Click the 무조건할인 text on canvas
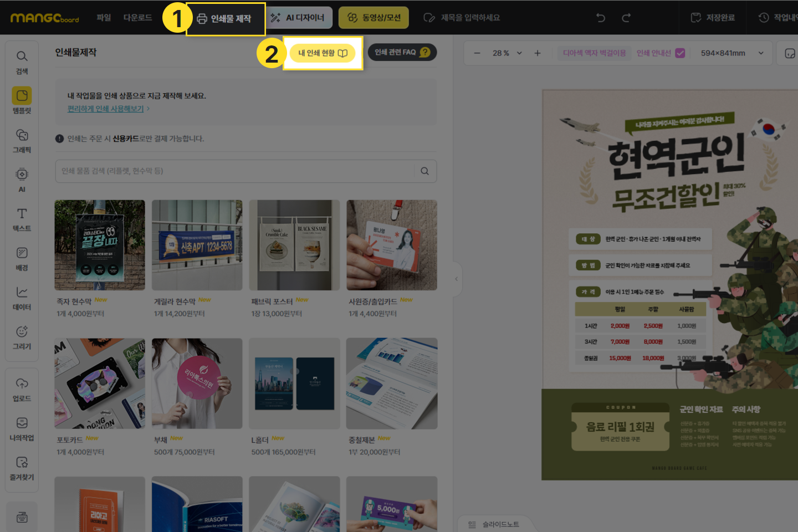 tap(666, 197)
